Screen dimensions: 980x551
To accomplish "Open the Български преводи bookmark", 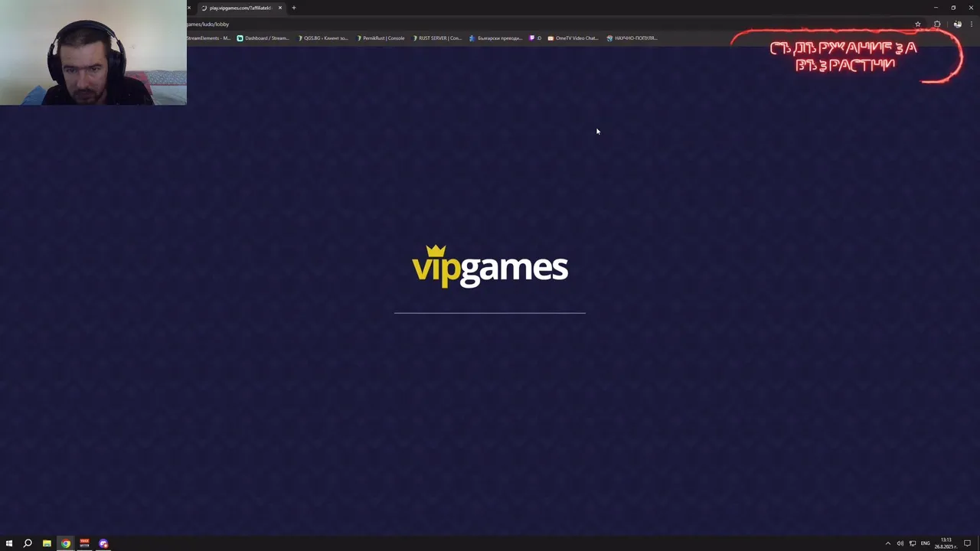I will pyautogui.click(x=495, y=37).
